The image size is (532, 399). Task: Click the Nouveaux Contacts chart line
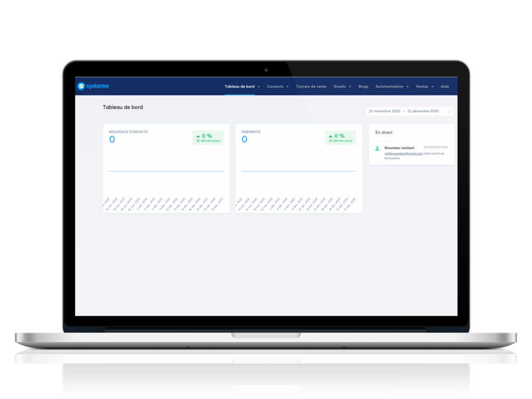click(166, 171)
